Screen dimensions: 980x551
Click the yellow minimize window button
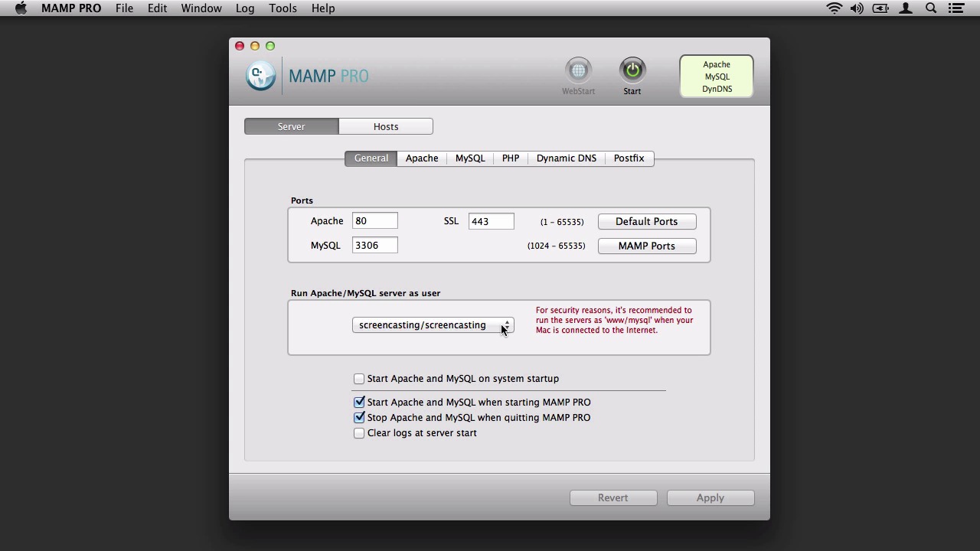tap(255, 46)
